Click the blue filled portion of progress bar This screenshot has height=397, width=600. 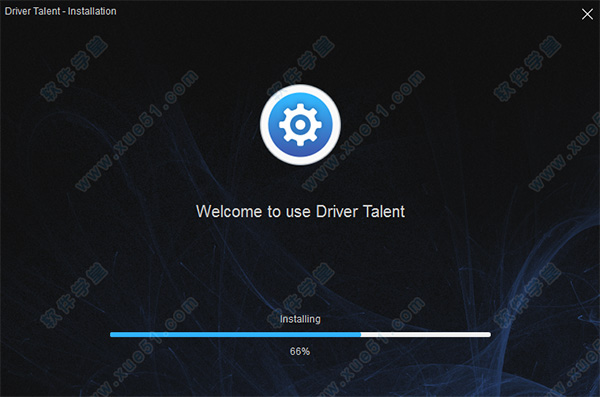(235, 335)
